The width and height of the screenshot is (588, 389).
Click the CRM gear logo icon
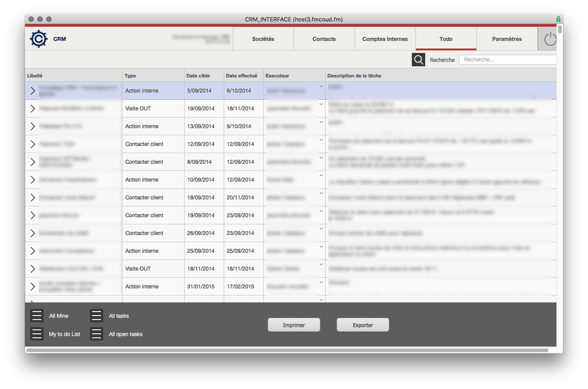click(x=39, y=39)
